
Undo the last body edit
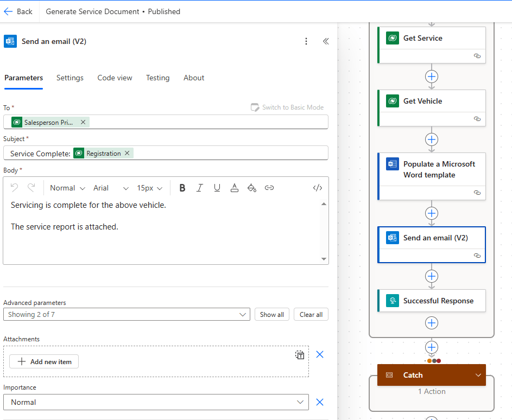tap(15, 188)
